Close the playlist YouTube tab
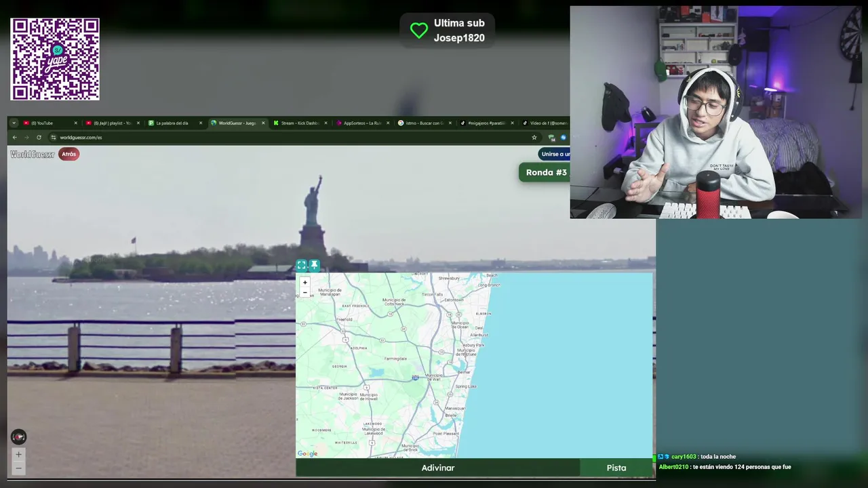 pos(138,123)
